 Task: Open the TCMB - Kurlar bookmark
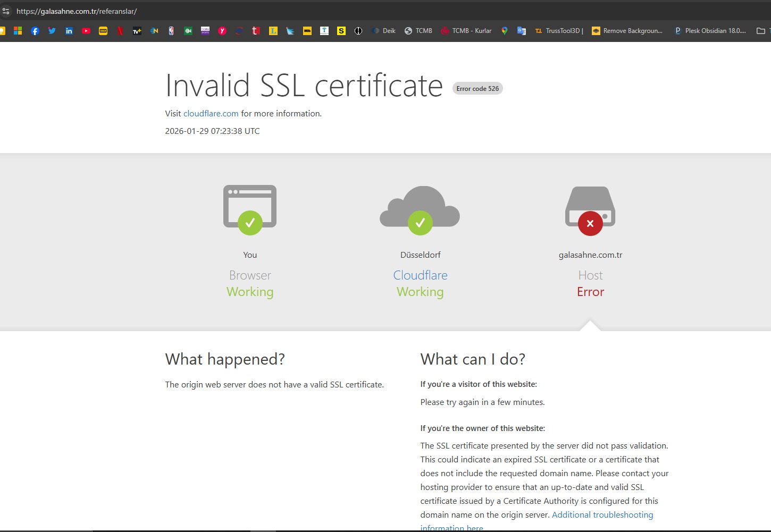coord(466,31)
